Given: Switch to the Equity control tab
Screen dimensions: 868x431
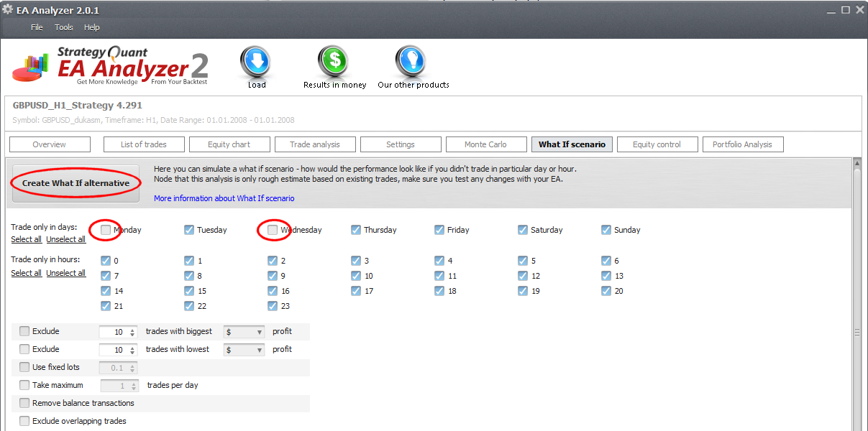Looking at the screenshot, I should (657, 144).
